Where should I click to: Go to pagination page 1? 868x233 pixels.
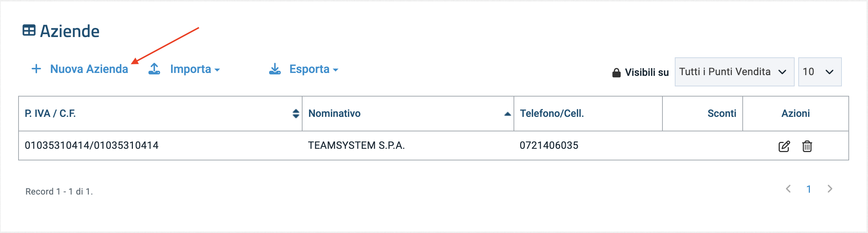(x=809, y=189)
